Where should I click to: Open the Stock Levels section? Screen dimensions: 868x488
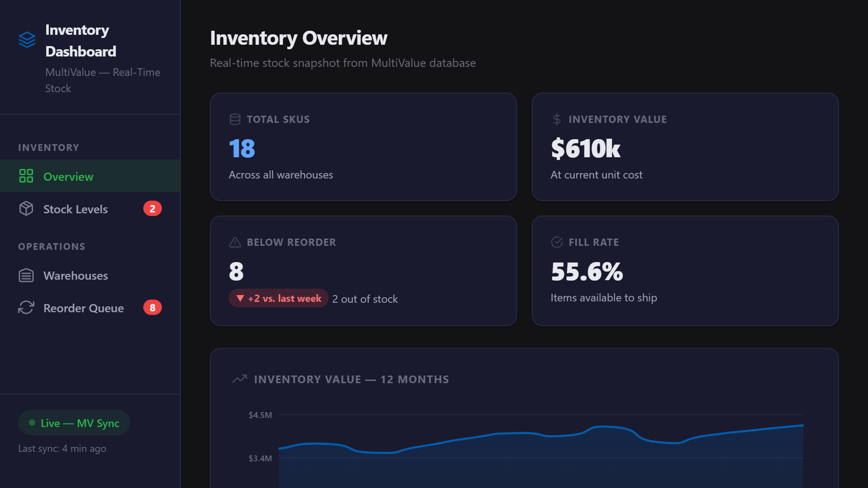pyautogui.click(x=75, y=209)
